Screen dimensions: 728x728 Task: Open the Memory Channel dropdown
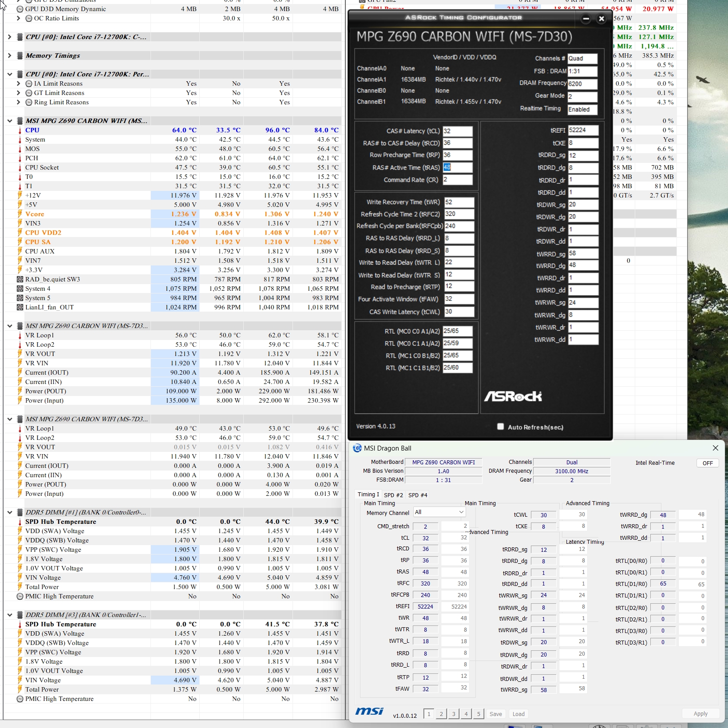439,512
